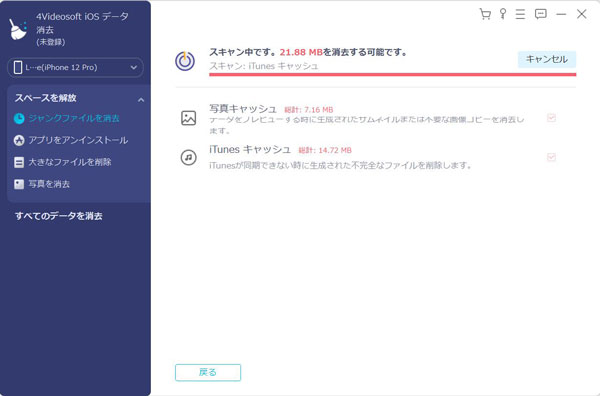The width and height of the screenshot is (600, 396).
Task: Click the scanning progress circle icon
Action: point(185,61)
